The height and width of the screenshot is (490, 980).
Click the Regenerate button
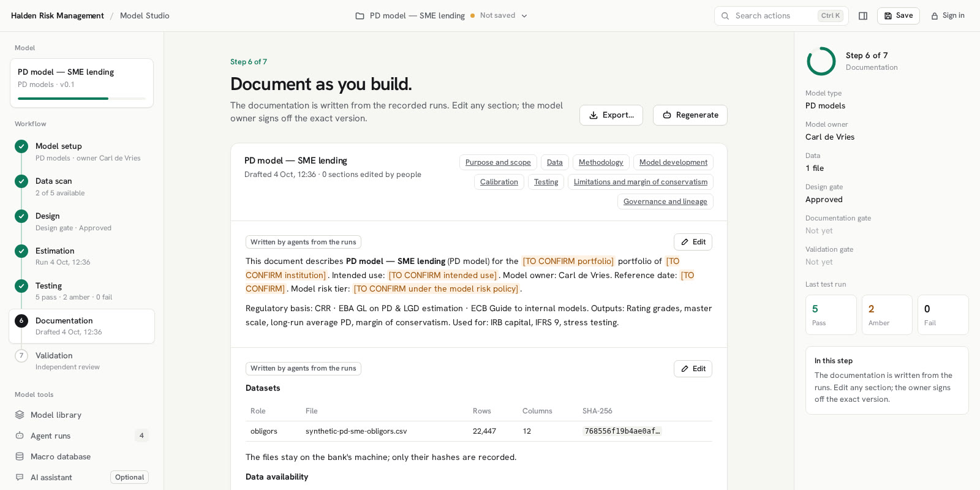pyautogui.click(x=690, y=115)
